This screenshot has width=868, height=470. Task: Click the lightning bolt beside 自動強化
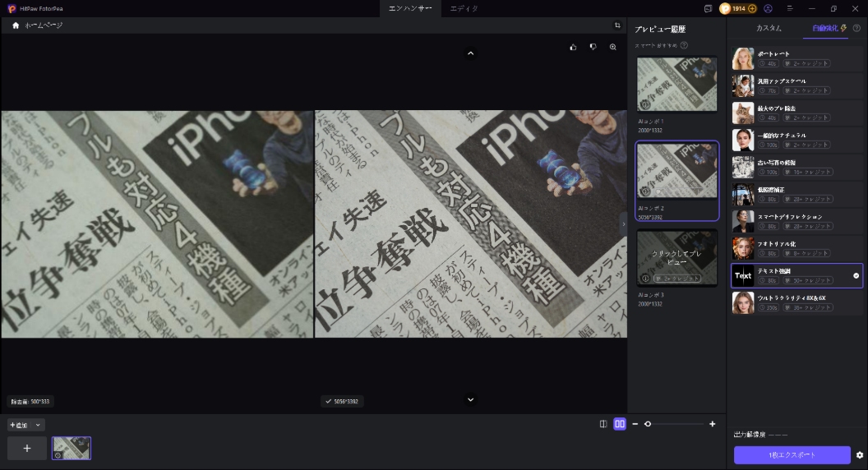click(843, 28)
